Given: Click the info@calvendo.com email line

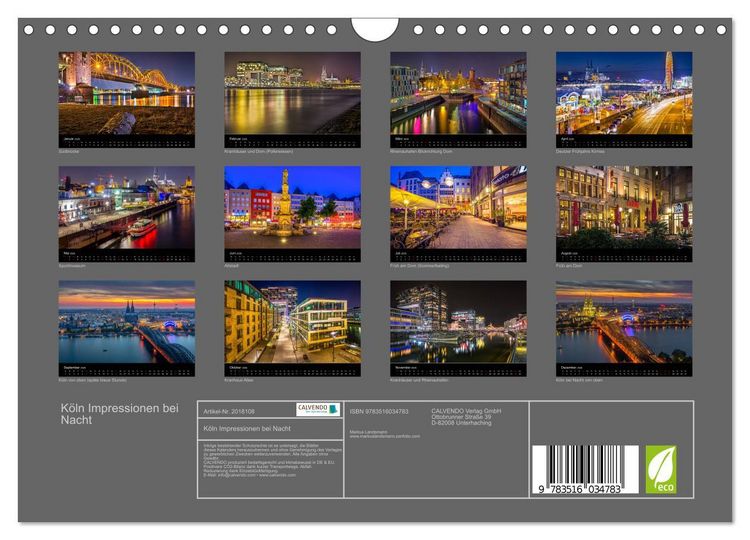Looking at the screenshot, I should click(249, 475).
